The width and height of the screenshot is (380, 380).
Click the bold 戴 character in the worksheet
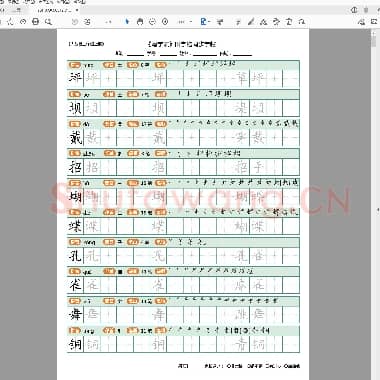tap(75, 138)
